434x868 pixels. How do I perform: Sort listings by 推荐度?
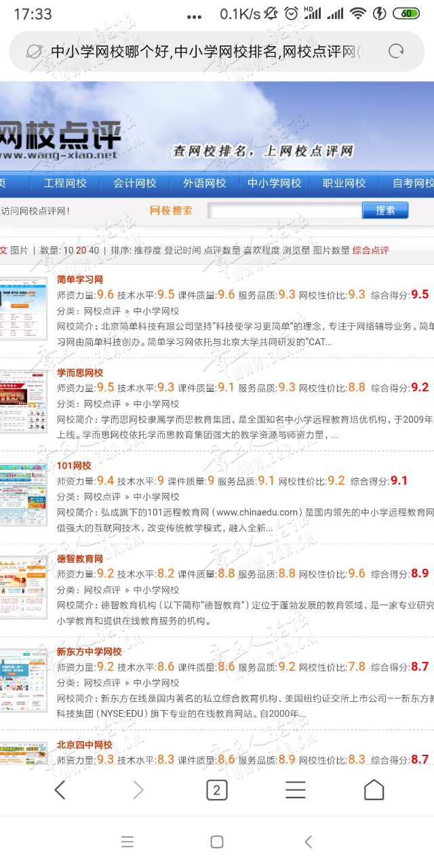[148, 250]
